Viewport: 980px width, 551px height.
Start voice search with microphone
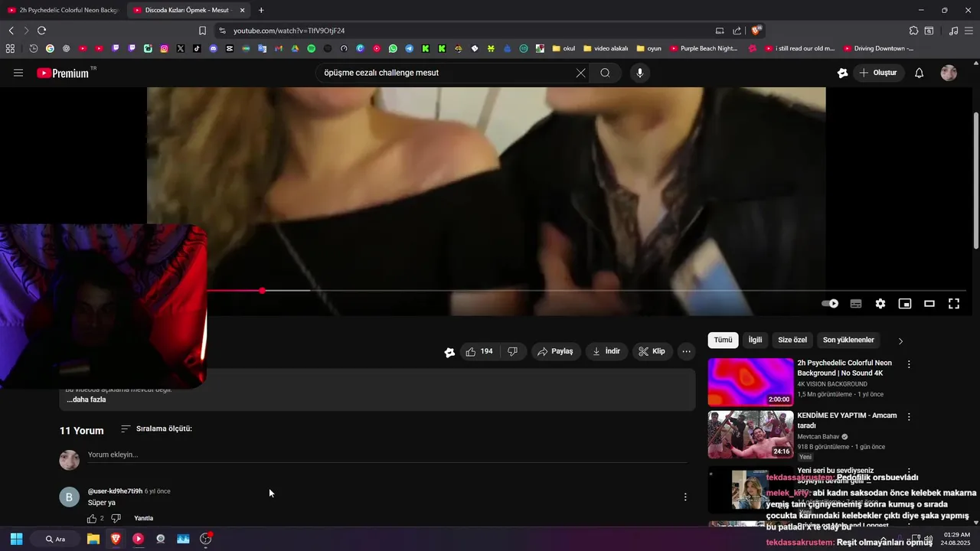coord(640,73)
